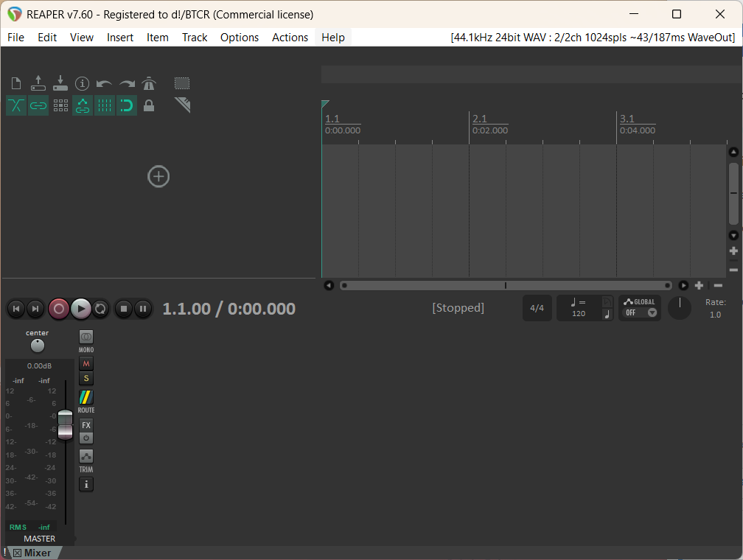Open the Options menu
743x560 pixels.
(240, 38)
